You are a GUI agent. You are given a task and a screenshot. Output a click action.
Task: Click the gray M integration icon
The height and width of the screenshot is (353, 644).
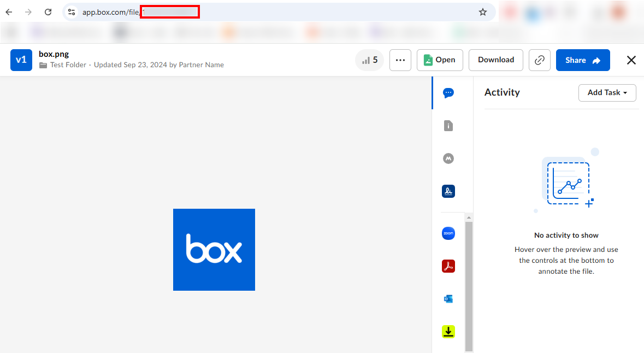[448, 158]
